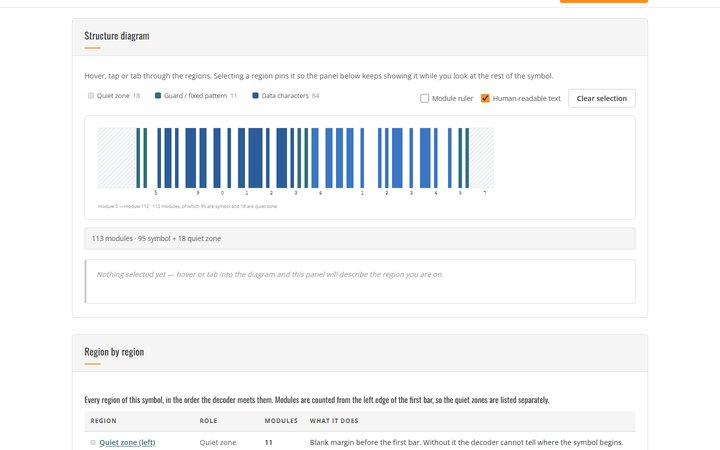Screen dimensions: 720x450
Task: Select the left hatched quiet zone in the barcode diagram
Action: (x=117, y=158)
